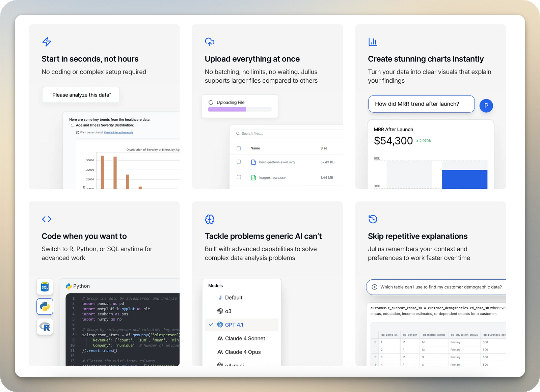The image size is (540, 392).
Task: Choose Claude 4 Opus model
Action: point(242,352)
